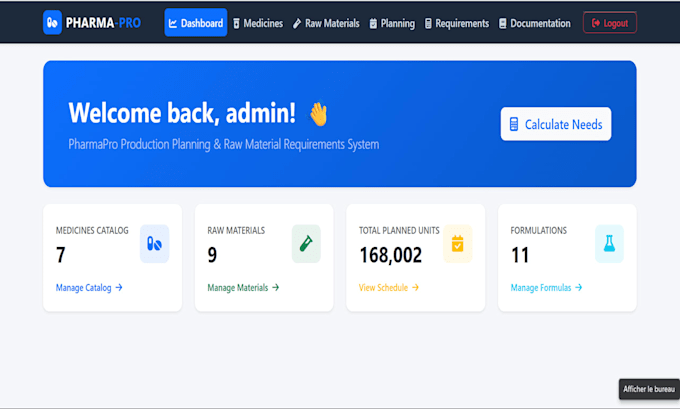Click the arrow next to Manage Formulas
The width and height of the screenshot is (680, 409).
[x=579, y=288]
